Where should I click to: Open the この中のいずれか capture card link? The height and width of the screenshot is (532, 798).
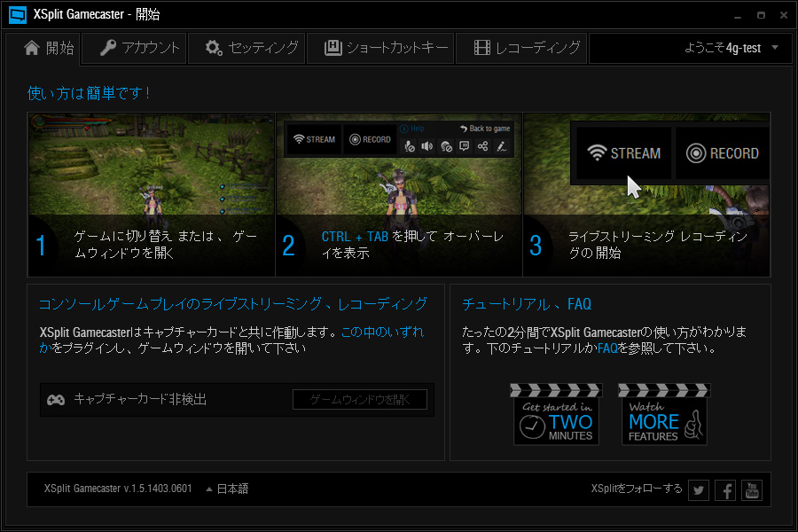pos(382,332)
